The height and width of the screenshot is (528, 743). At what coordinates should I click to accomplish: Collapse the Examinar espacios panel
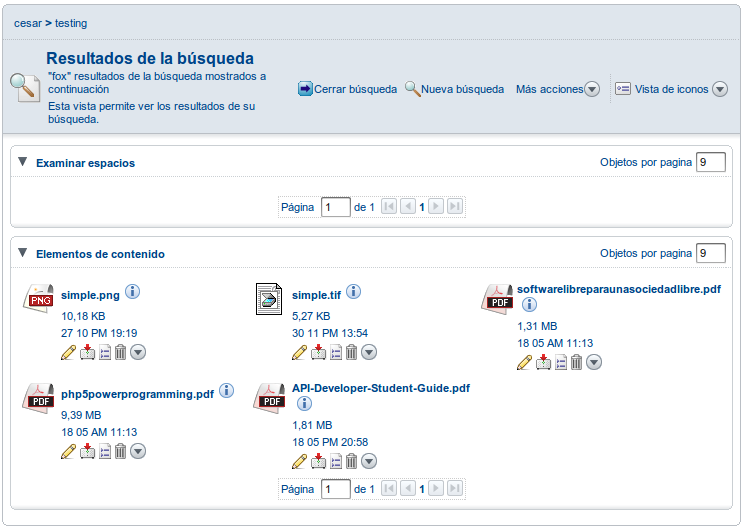tap(22, 162)
